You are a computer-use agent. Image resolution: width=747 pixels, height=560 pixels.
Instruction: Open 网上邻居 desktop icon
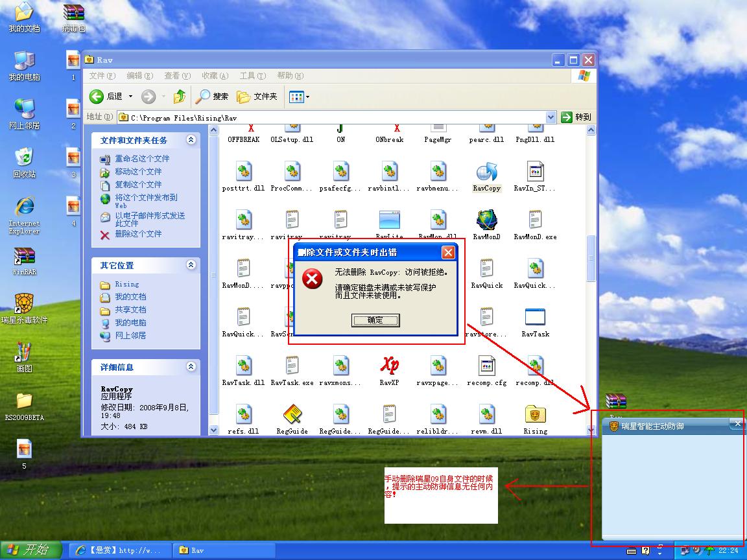24,114
